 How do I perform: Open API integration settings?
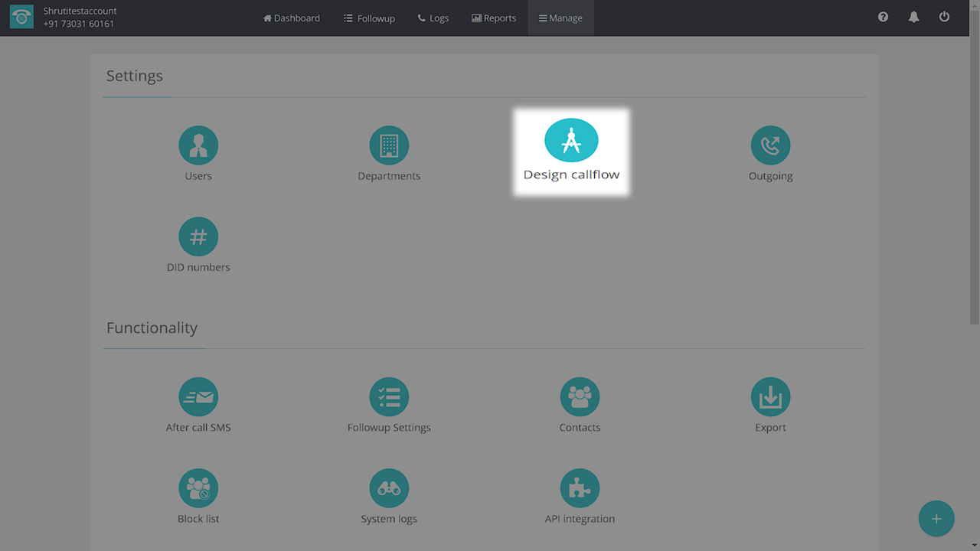tap(580, 488)
